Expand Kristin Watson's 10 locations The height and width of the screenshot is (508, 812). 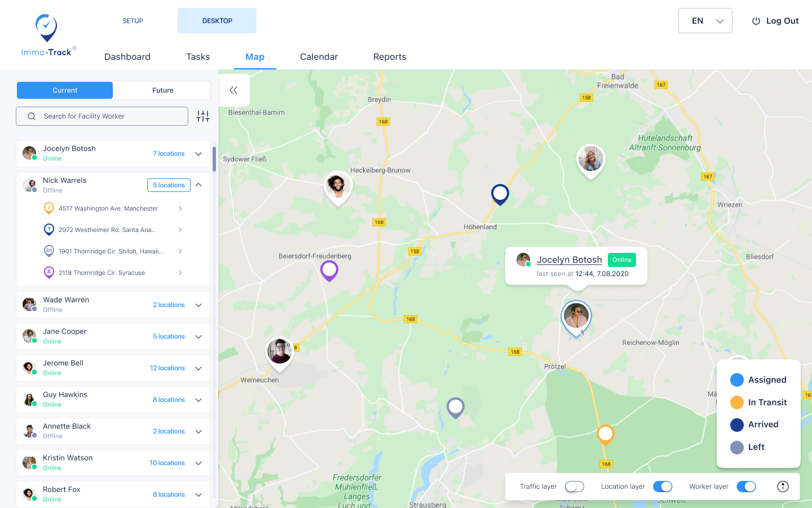click(x=198, y=463)
